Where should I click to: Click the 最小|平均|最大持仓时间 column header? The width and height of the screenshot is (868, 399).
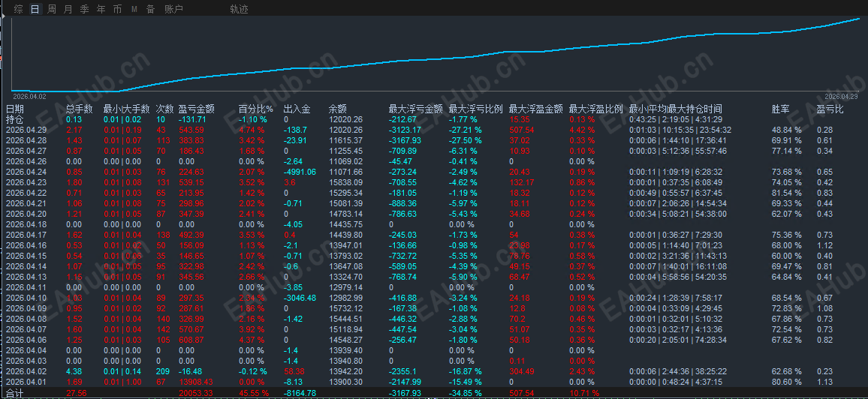pyautogui.click(x=675, y=109)
